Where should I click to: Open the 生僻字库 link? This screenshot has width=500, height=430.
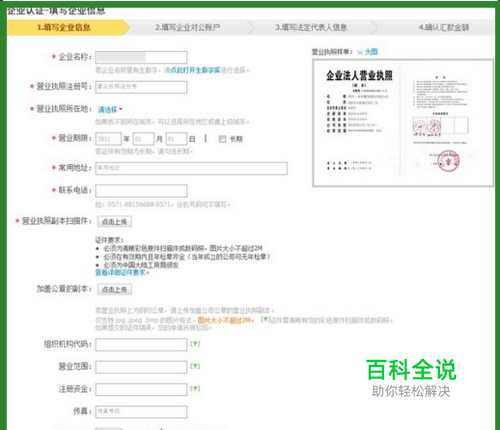[195, 70]
